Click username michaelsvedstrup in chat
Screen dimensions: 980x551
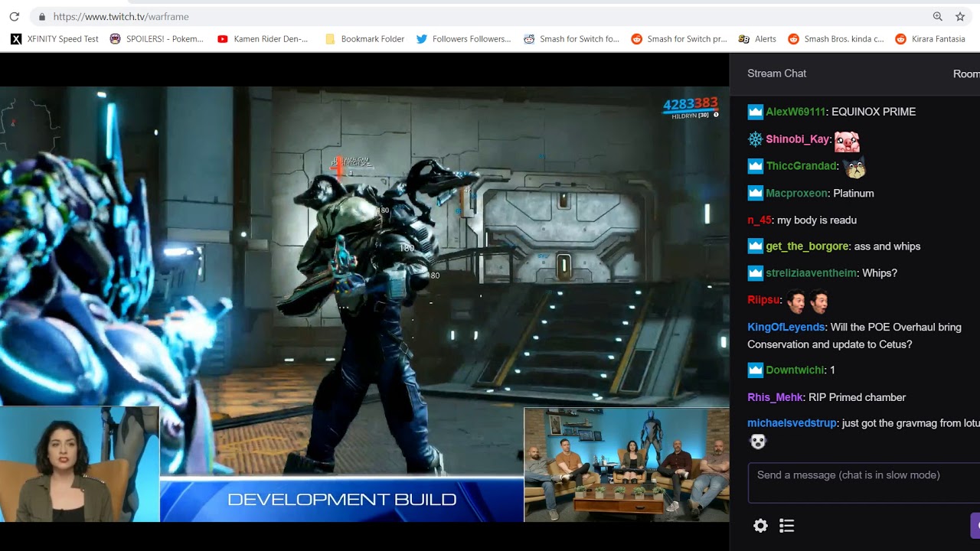792,423
